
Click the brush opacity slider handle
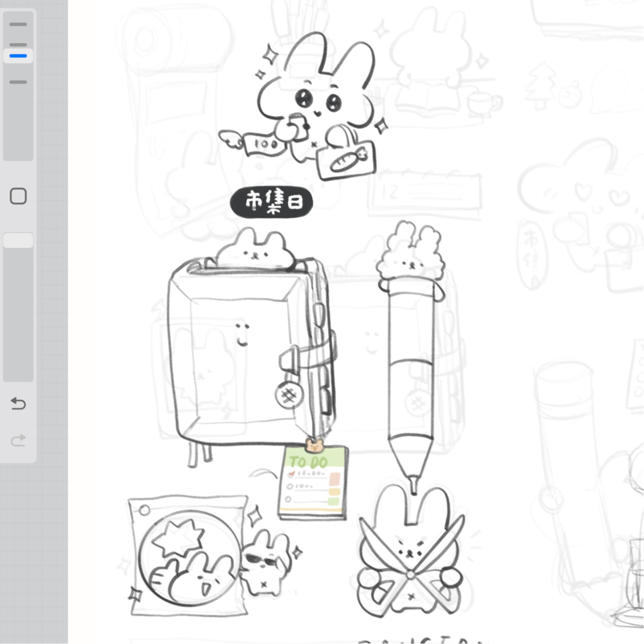[18, 240]
